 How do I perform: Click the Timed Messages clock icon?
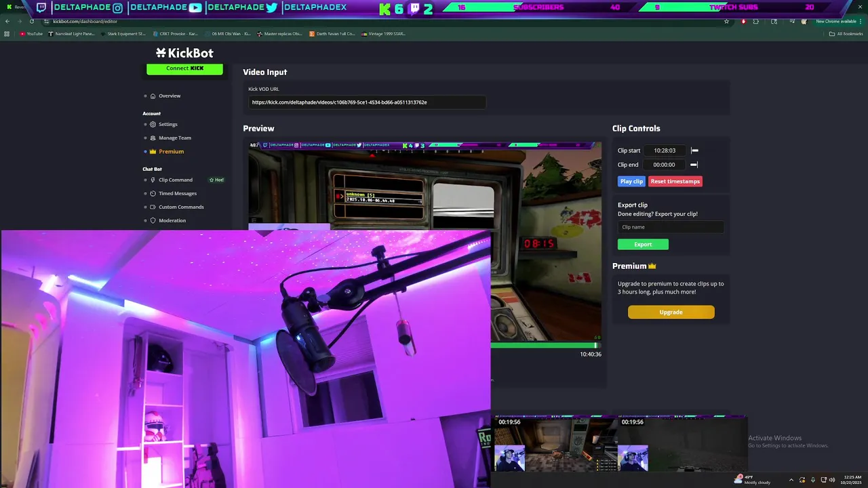click(x=153, y=194)
